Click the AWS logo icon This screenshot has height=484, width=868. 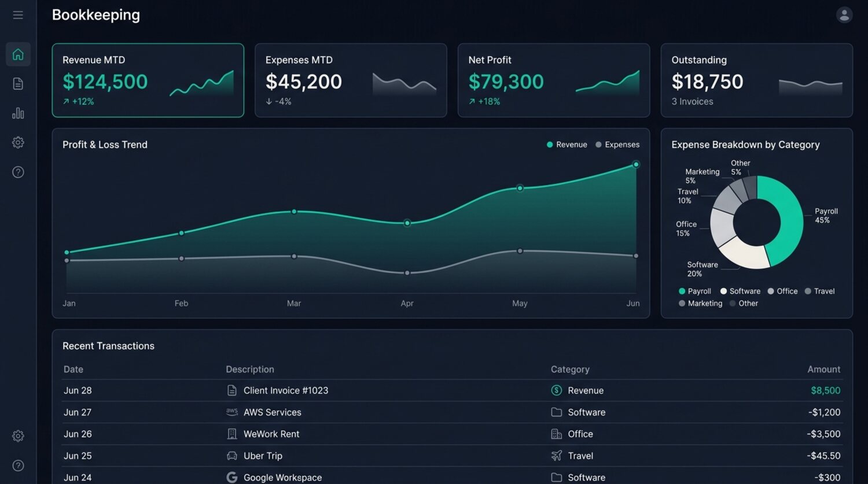231,412
